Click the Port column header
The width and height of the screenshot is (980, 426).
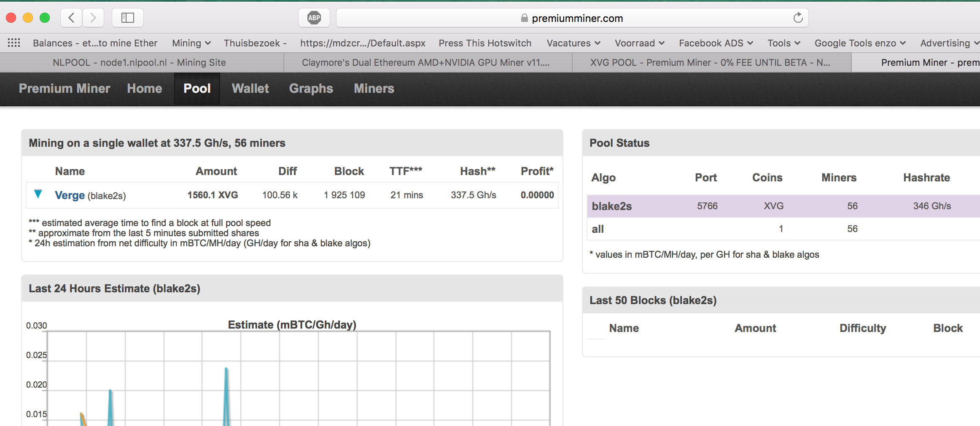(705, 178)
